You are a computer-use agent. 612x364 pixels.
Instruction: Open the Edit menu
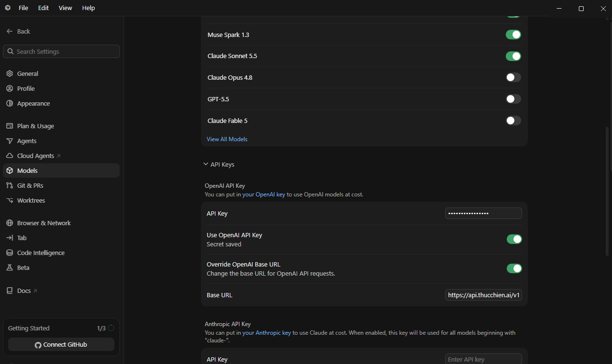coord(43,8)
